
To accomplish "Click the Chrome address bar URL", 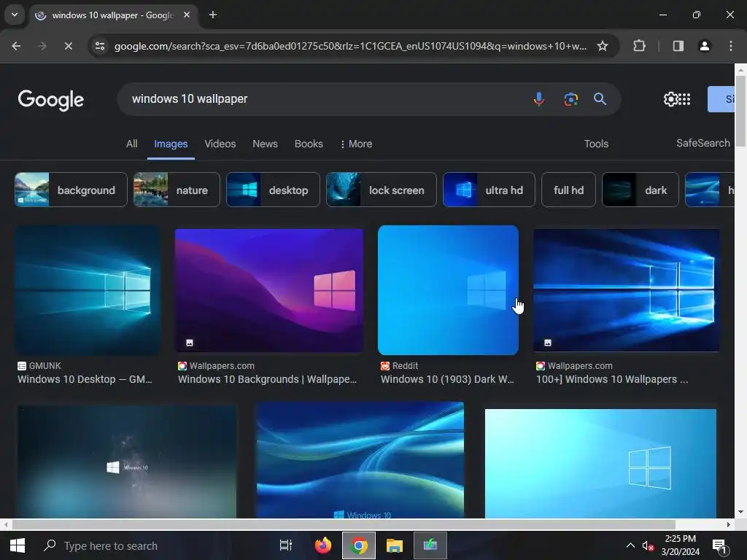I will pyautogui.click(x=350, y=46).
